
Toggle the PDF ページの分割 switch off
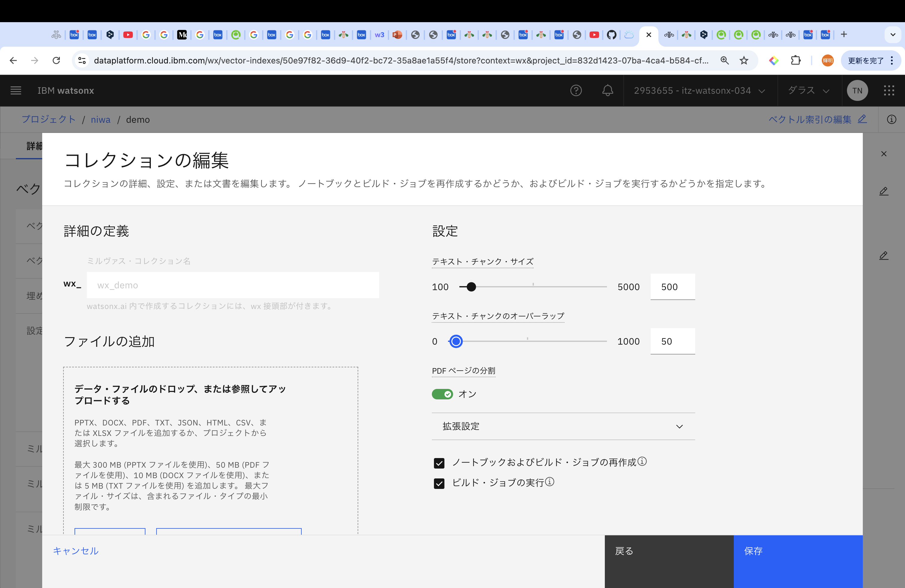(x=442, y=394)
